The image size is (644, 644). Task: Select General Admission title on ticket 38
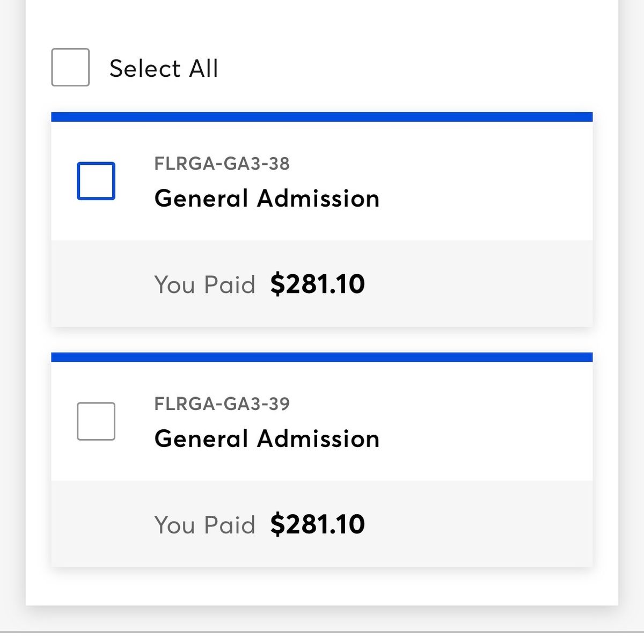[267, 199]
